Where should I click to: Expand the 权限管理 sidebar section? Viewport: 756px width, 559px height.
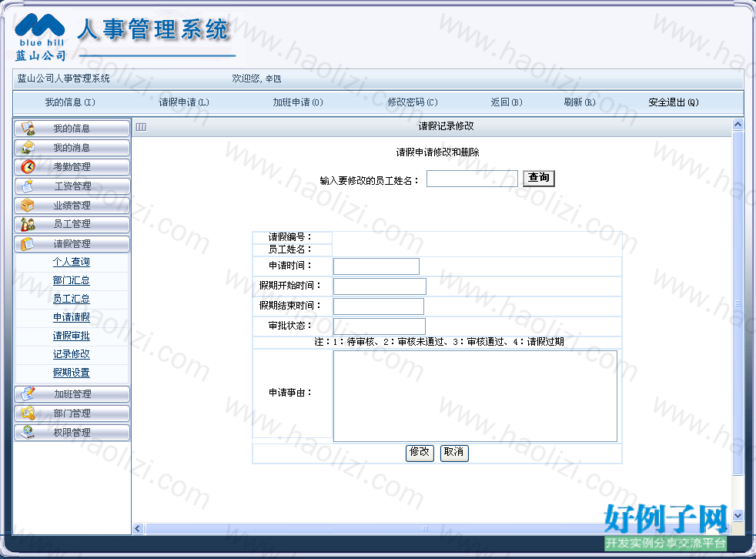[x=72, y=432]
